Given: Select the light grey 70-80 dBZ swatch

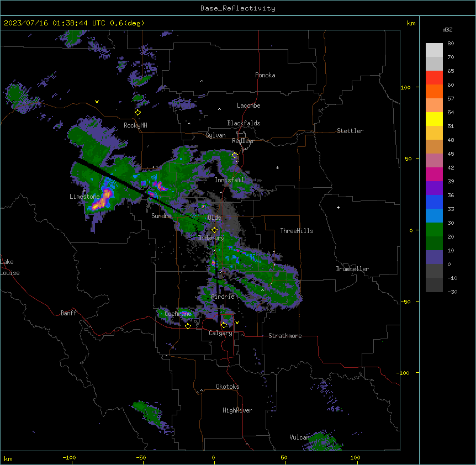Looking at the screenshot, I should click(434, 50).
